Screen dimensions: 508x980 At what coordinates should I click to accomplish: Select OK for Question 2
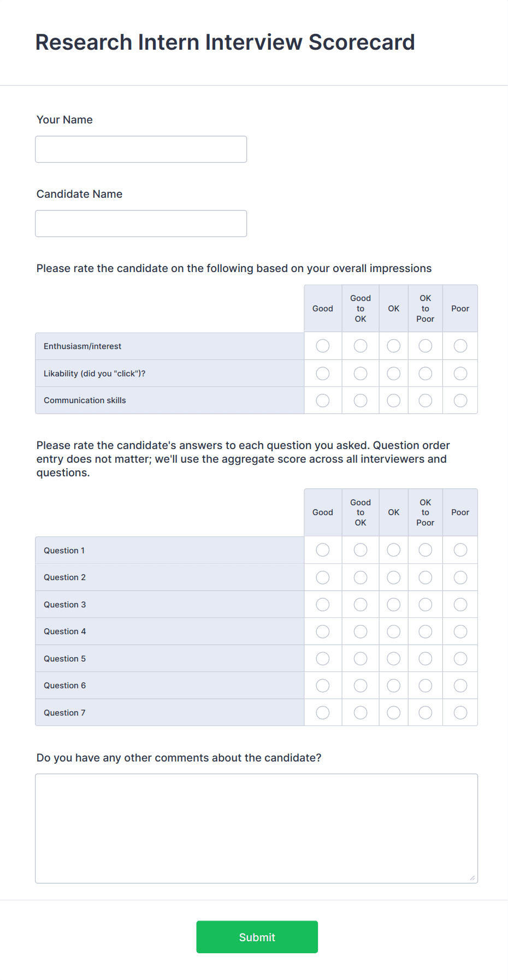pyautogui.click(x=393, y=577)
